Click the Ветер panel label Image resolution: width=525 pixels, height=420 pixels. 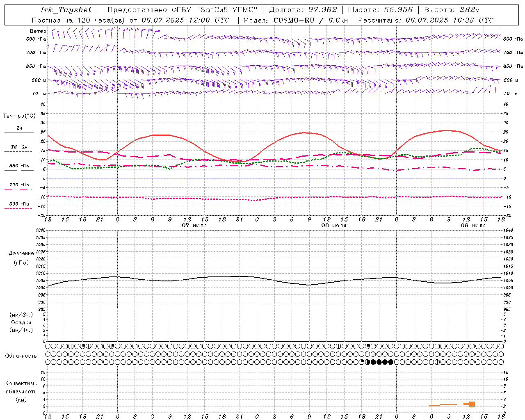(x=38, y=31)
